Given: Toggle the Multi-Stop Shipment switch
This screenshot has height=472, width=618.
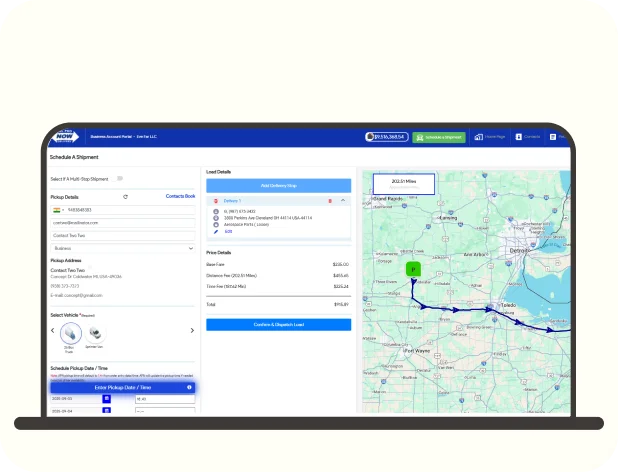Looking at the screenshot, I should pos(120,179).
